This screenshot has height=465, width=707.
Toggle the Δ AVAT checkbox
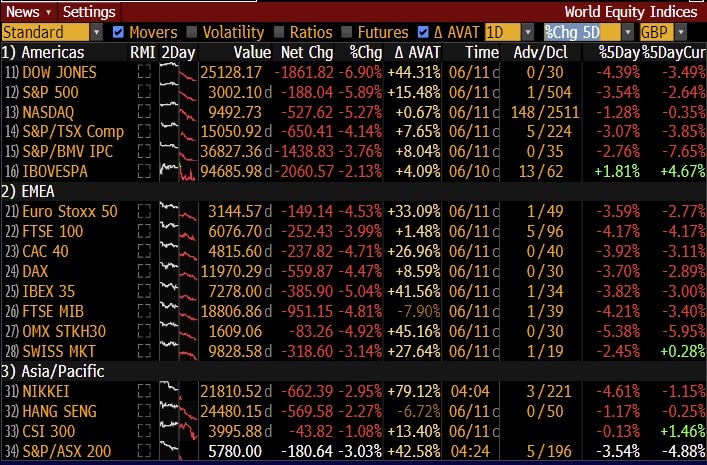click(x=423, y=32)
